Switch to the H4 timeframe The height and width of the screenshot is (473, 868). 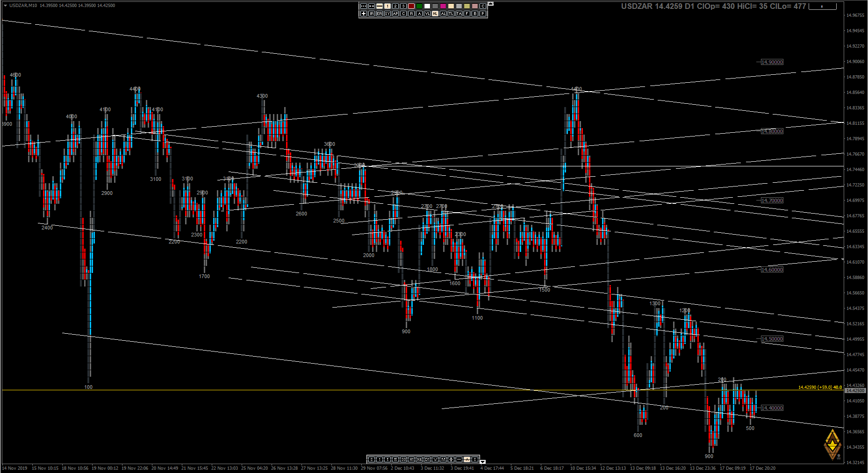coord(419,459)
